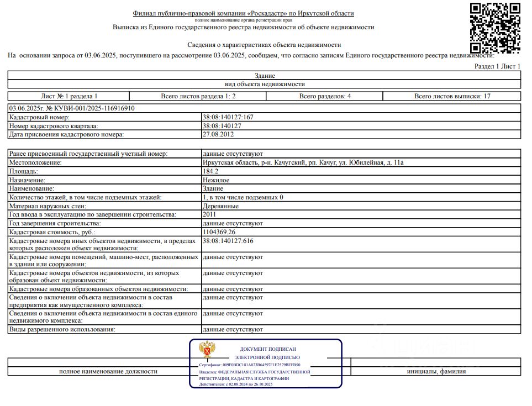Click the Russian coat of arms emblem
Screen dimensions: 532x406
click(x=207, y=350)
